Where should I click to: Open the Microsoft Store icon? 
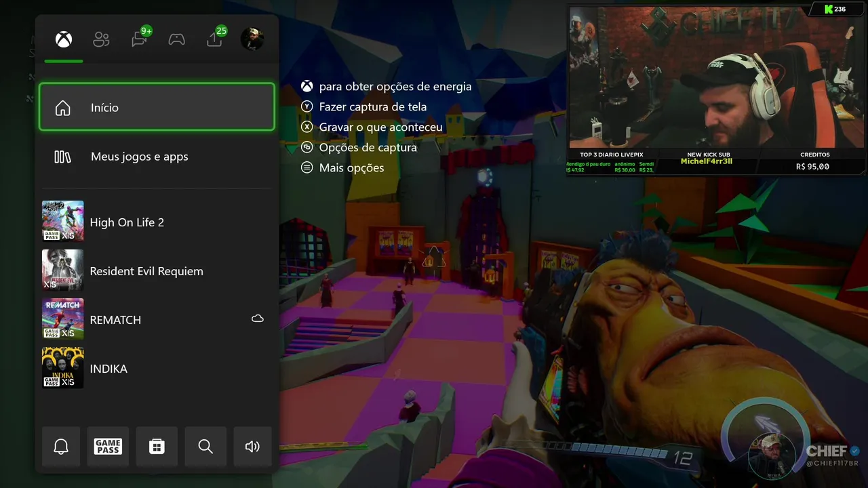point(157,446)
